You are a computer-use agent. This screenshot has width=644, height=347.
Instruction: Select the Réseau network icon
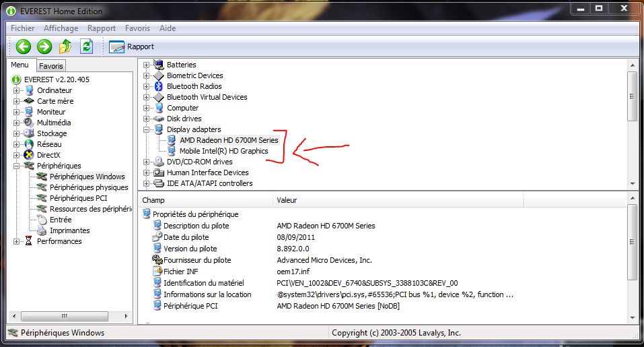(x=29, y=144)
